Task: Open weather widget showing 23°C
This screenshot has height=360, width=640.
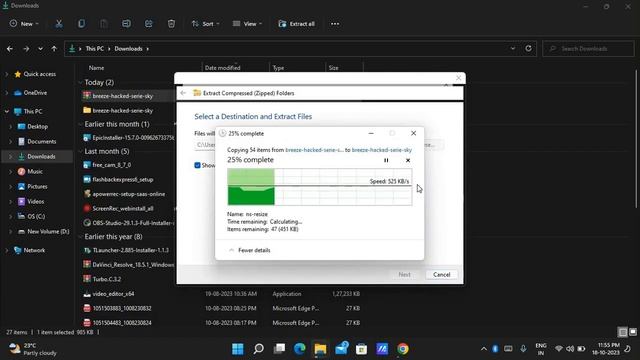Action: [x=32, y=349]
